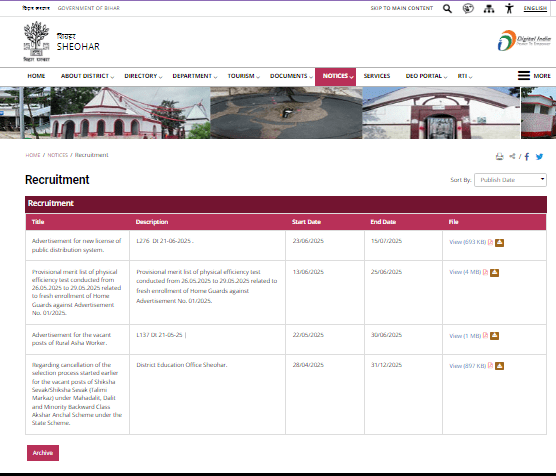Expand the hamburger More menu
The image size is (556, 476).
[534, 76]
